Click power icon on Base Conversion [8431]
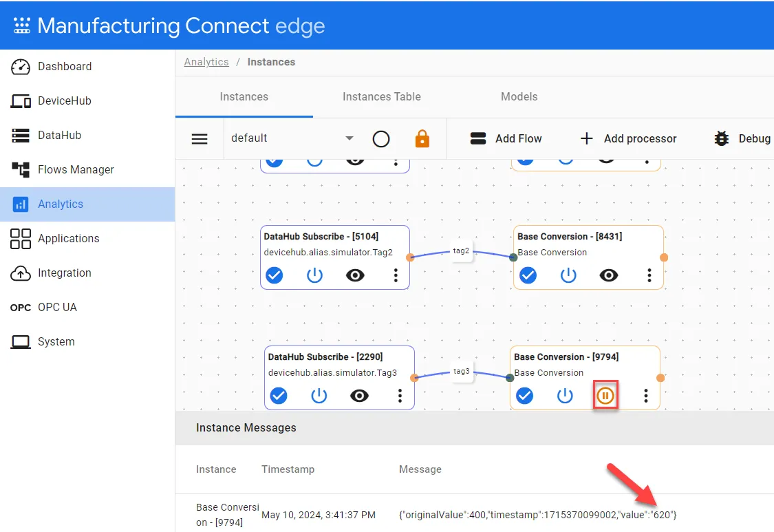The height and width of the screenshot is (532, 774). tap(568, 275)
